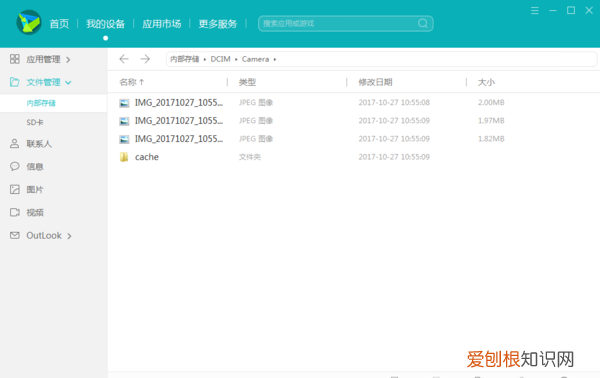The width and height of the screenshot is (600, 378).
Task: Click the cache folder icon
Action: coord(124,157)
